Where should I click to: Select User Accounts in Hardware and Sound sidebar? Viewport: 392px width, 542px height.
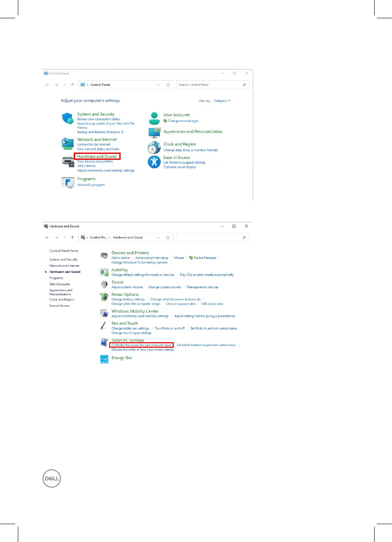(59, 284)
